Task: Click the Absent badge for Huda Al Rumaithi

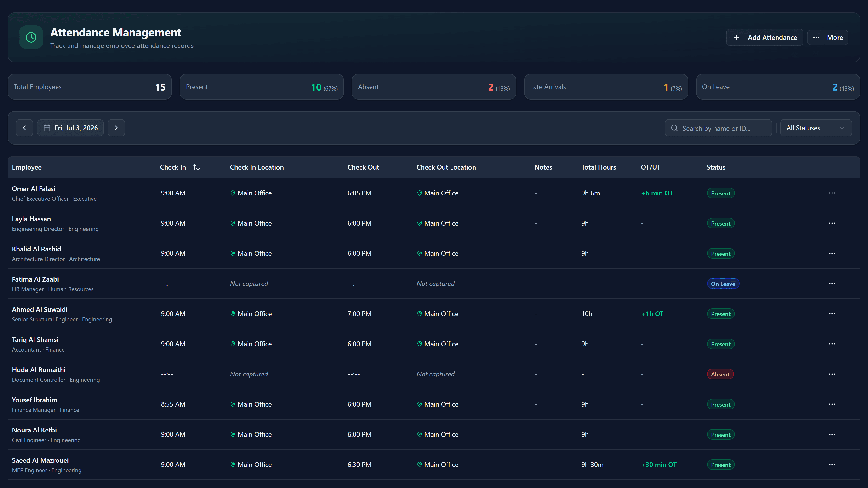Action: tap(720, 374)
